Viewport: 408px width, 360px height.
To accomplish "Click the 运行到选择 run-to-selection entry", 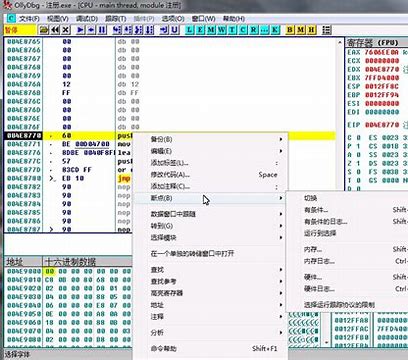I will click(320, 233).
